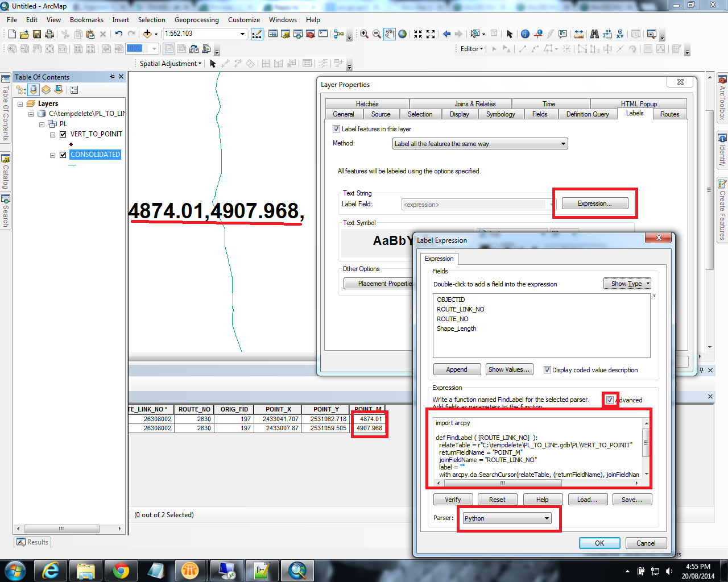The width and height of the screenshot is (728, 582).
Task: Open a map document with the Open folder icon
Action: [x=24, y=34]
